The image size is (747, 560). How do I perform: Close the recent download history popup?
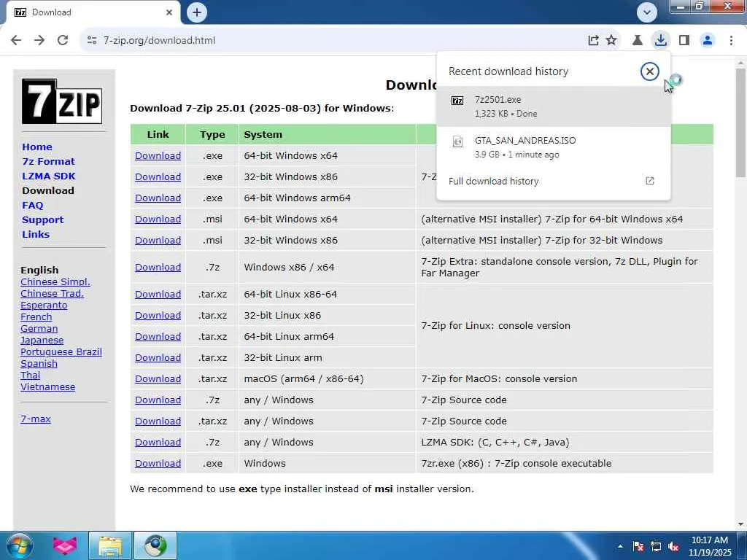coord(649,71)
